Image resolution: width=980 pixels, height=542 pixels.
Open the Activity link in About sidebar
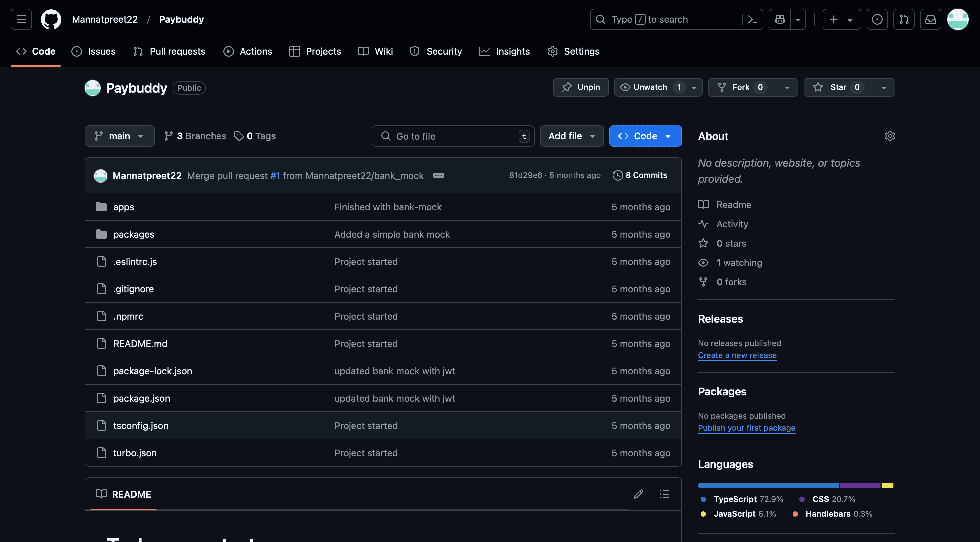pyautogui.click(x=723, y=224)
